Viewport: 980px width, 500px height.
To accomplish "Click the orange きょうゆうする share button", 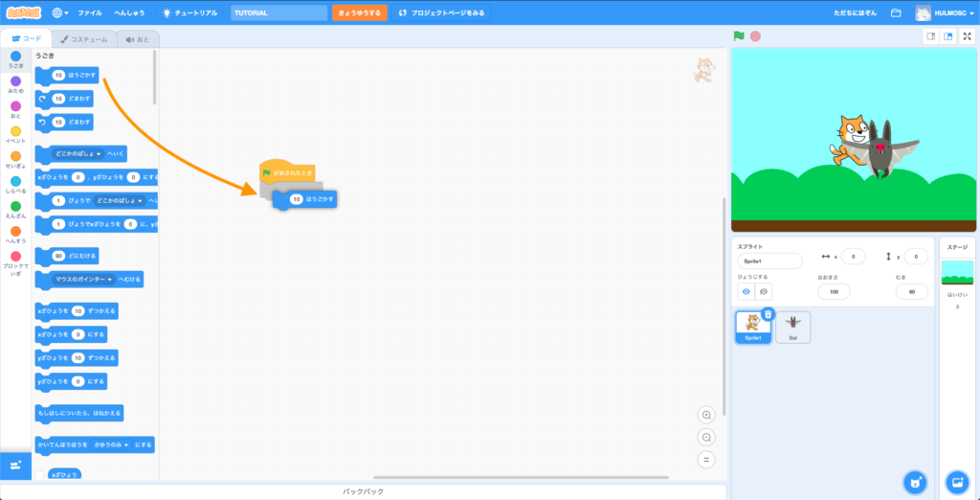I will (360, 13).
